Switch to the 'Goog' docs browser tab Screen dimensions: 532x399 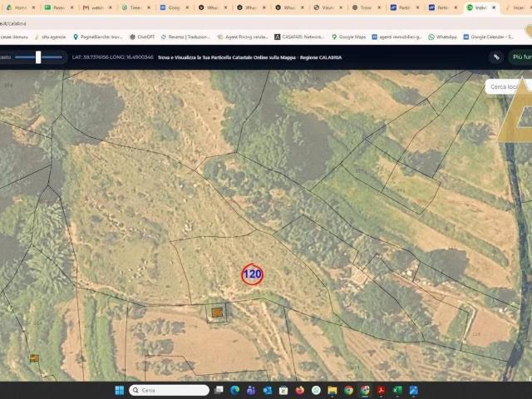(170, 7)
